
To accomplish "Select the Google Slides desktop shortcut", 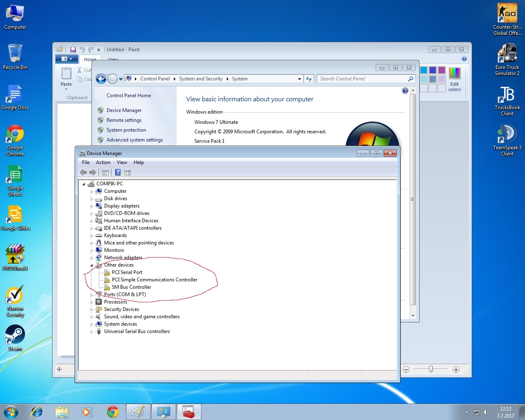I will click(15, 218).
